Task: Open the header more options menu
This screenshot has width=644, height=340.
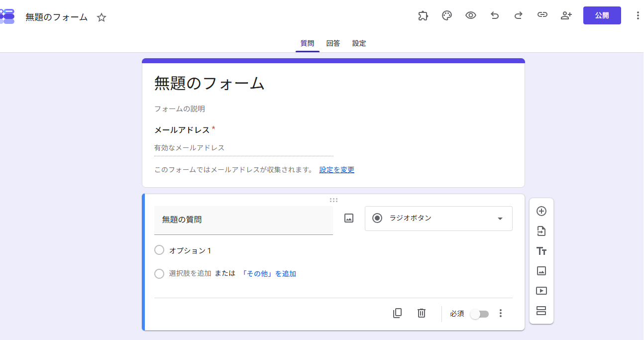Action: 638,15
